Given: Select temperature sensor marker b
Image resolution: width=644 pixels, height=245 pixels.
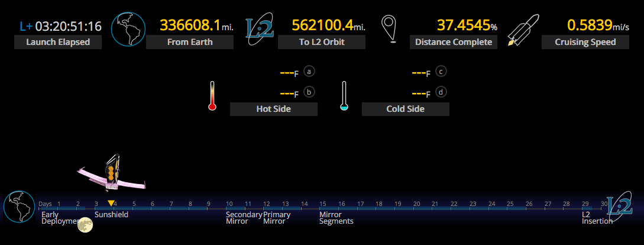Looking at the screenshot, I should click(x=309, y=92).
